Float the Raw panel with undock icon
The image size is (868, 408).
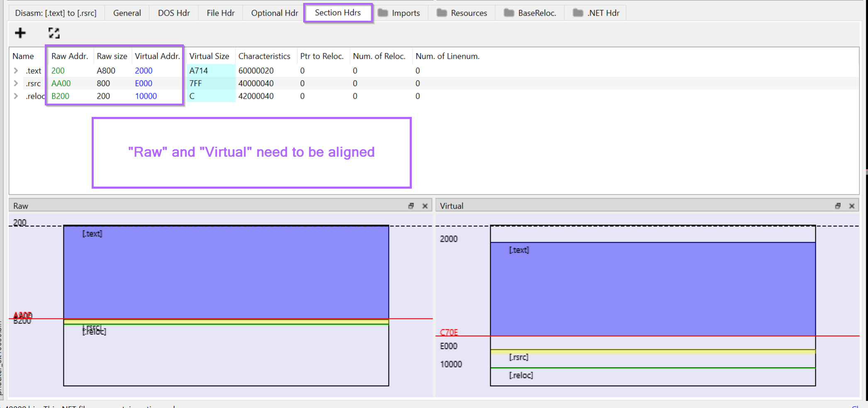411,206
